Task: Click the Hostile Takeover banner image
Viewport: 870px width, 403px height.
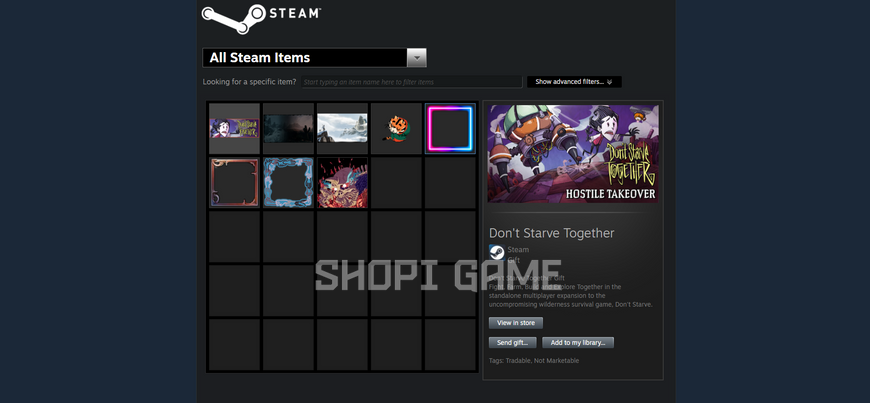Action: coord(573,153)
